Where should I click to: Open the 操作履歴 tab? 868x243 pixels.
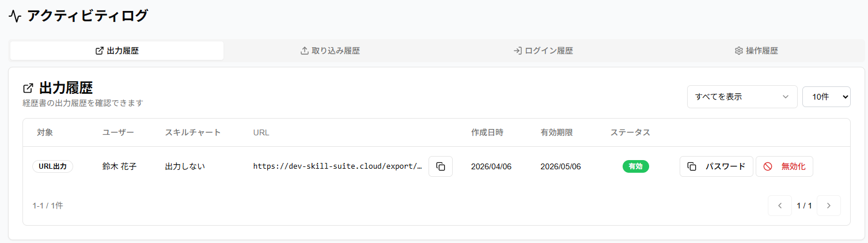coord(756,51)
